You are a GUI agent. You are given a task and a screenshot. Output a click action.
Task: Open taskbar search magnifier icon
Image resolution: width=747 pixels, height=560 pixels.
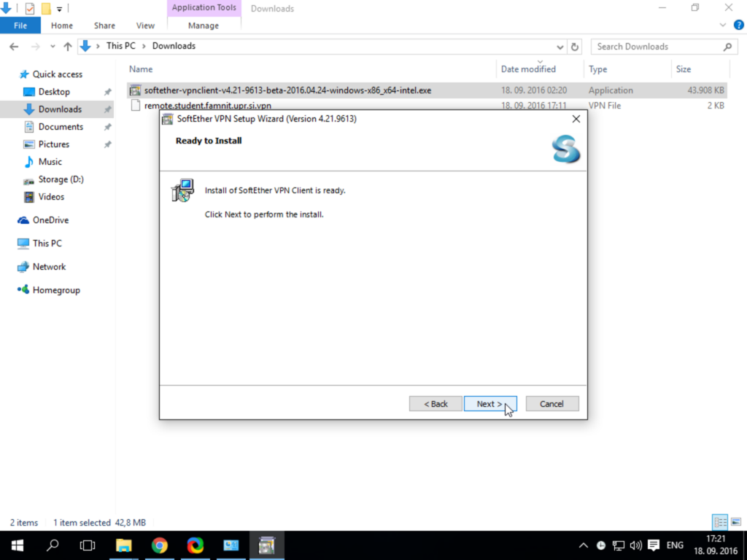[53, 545]
